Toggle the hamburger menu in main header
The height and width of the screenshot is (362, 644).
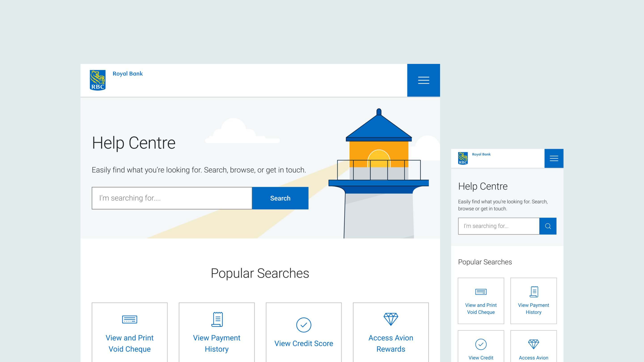click(x=423, y=80)
